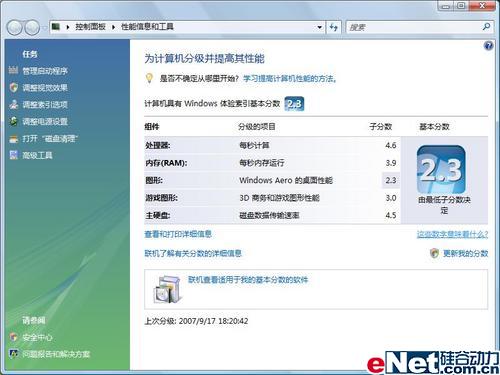Click the search magnifier icon
This screenshot has height=375, width=500.
[486, 27]
